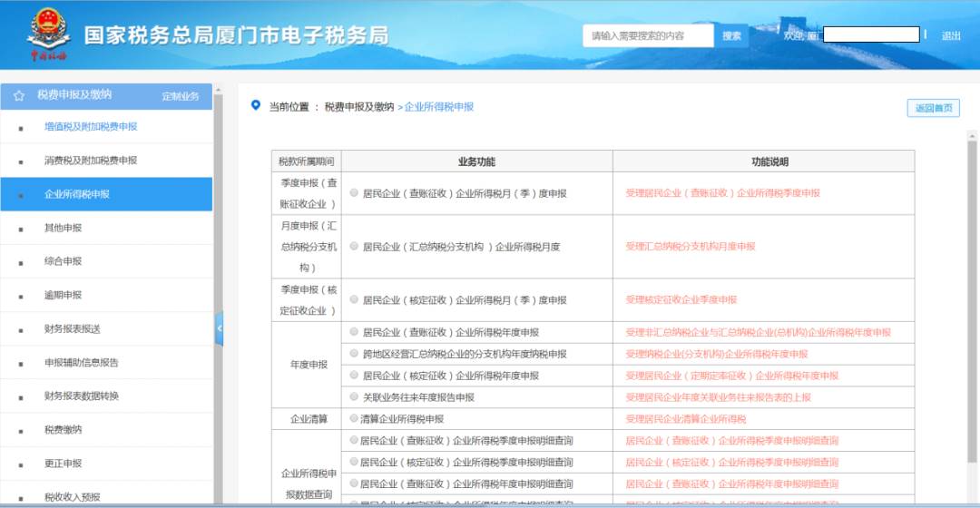Open 更正申报 menu item
The width and height of the screenshot is (980, 508).
coord(106,464)
